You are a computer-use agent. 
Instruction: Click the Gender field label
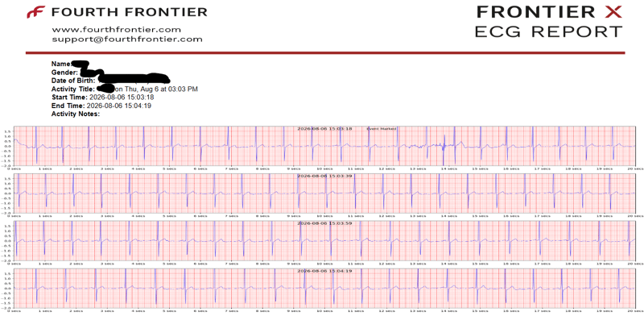coord(64,73)
